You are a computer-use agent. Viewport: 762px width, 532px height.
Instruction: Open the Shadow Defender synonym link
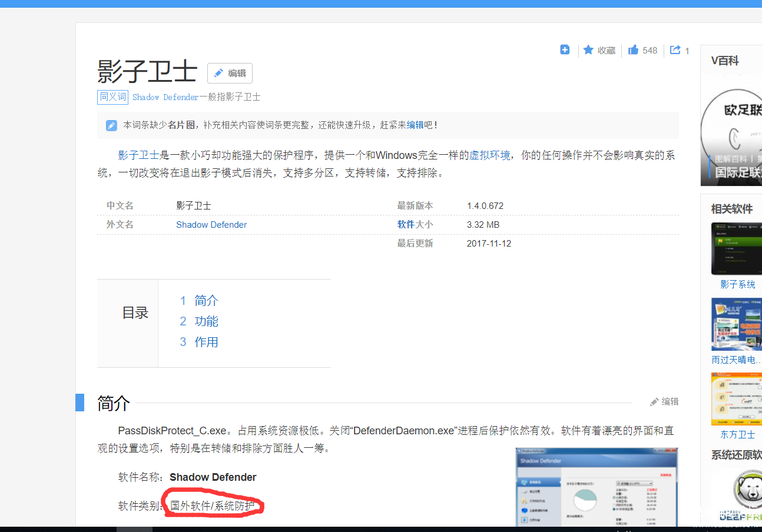click(165, 97)
